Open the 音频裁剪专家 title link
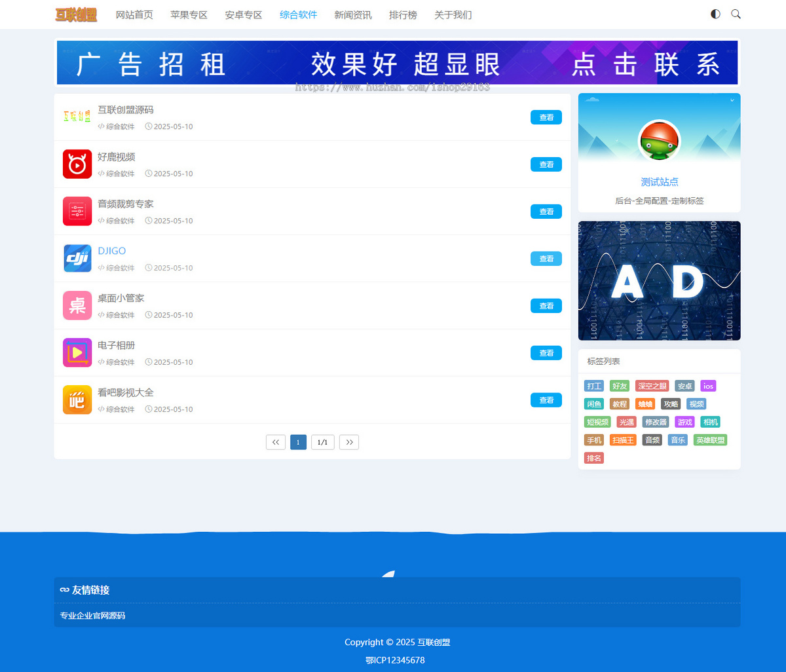This screenshot has height=672, width=786. coord(126,204)
